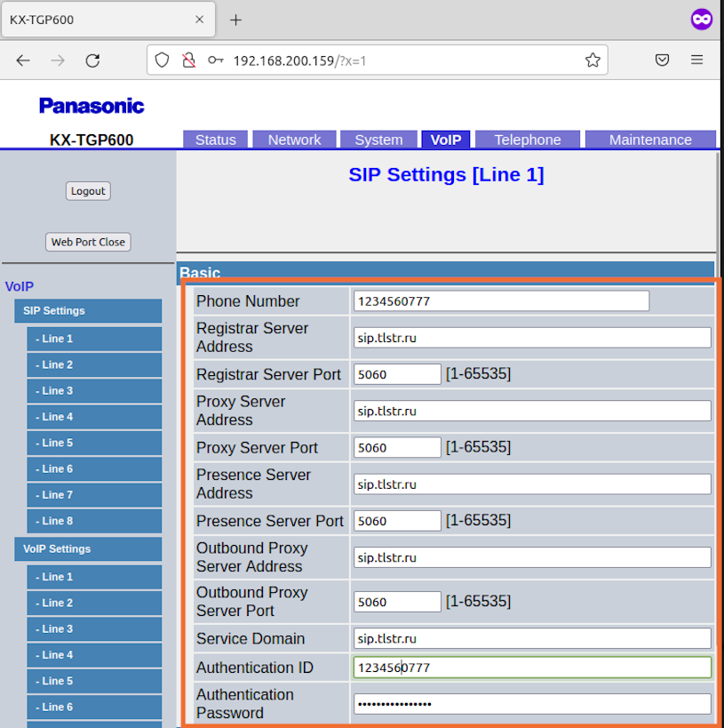Select Line 8 under SIP Settings

(94, 521)
